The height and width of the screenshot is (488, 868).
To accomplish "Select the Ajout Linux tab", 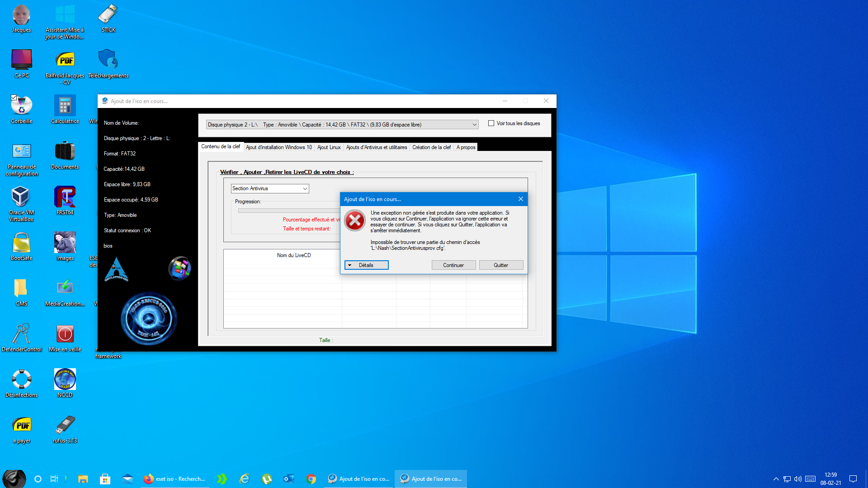I will (329, 147).
